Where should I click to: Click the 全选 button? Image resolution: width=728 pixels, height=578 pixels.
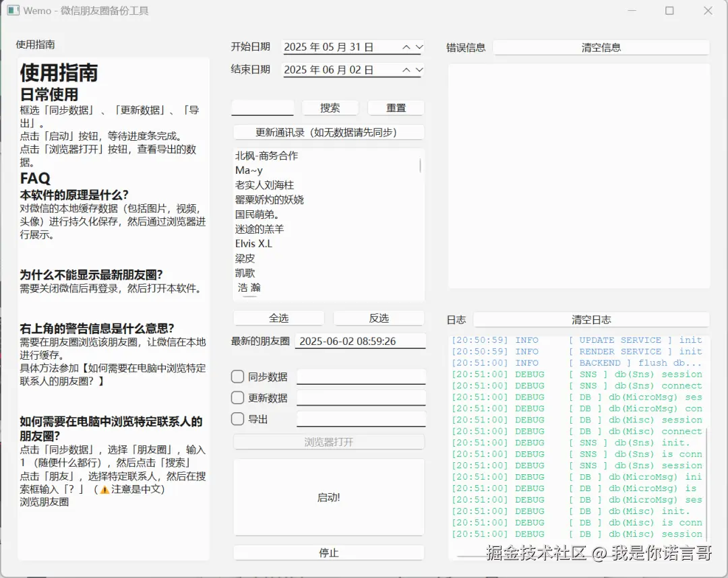click(x=278, y=318)
